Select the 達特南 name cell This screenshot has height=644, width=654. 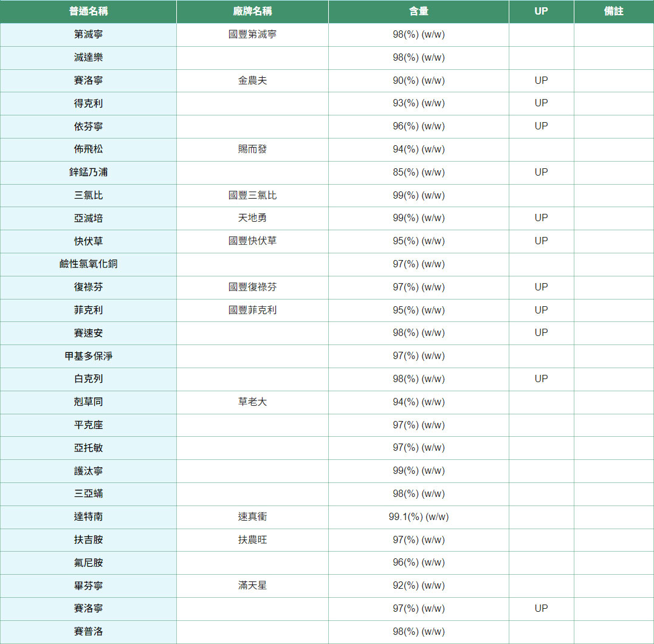[x=88, y=517]
